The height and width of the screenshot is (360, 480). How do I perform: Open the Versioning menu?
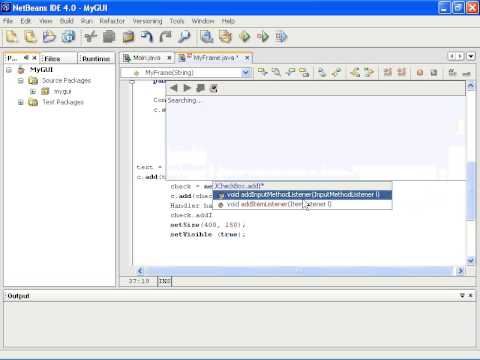tap(147, 21)
